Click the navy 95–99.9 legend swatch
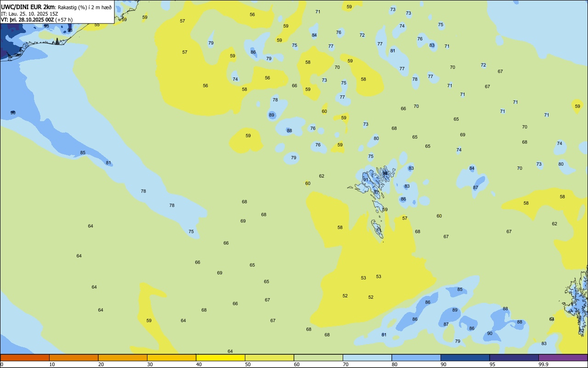 (514, 357)
